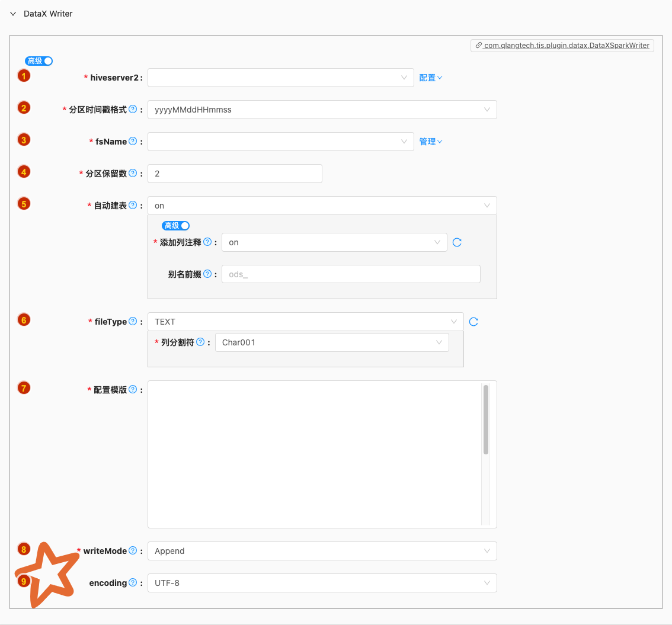This screenshot has height=625, width=672.
Task: Show help for 列分割符
Action: coord(200,342)
